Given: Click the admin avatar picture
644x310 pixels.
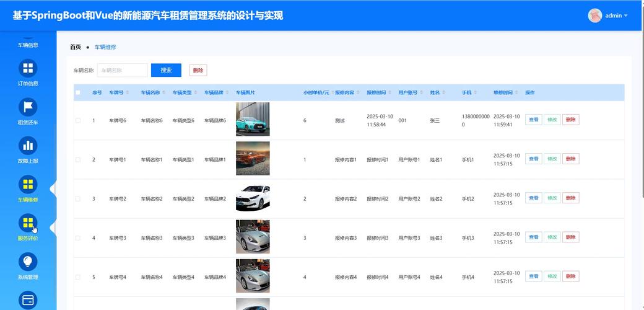Looking at the screenshot, I should 594,15.
